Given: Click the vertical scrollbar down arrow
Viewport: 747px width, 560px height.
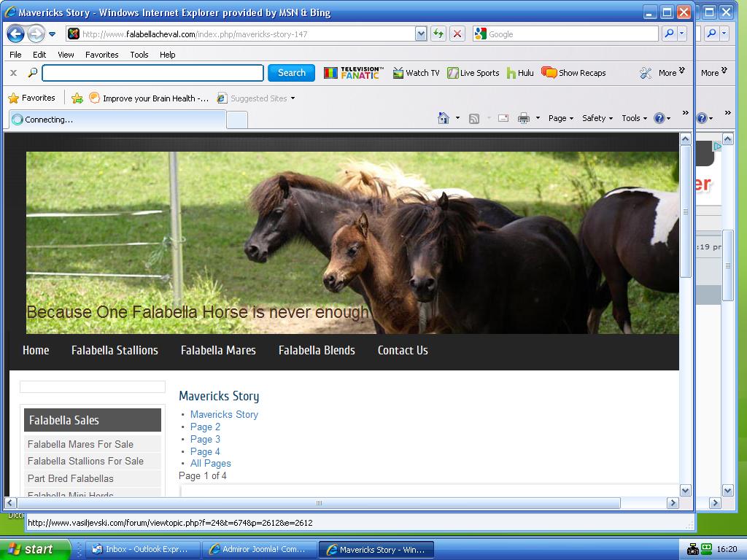Looking at the screenshot, I should [686, 491].
